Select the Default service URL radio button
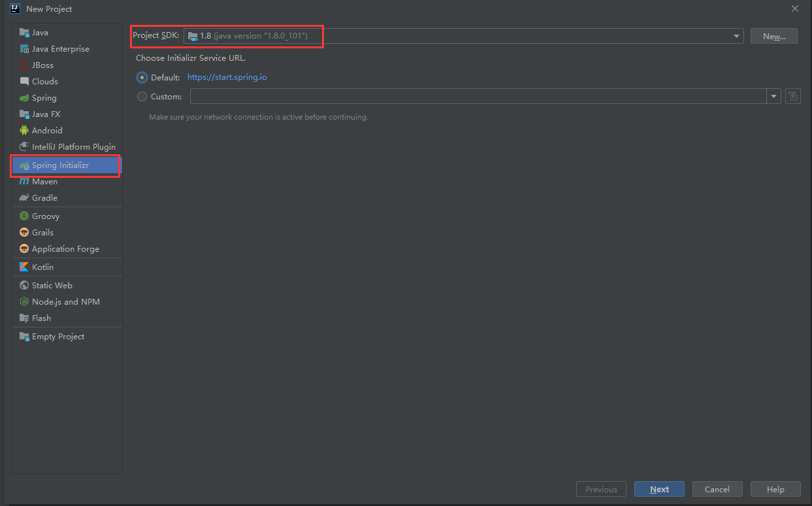This screenshot has width=812, height=506. coord(142,77)
